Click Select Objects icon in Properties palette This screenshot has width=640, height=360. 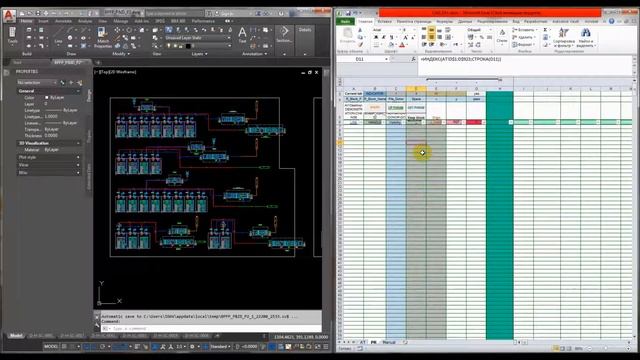click(x=71, y=83)
